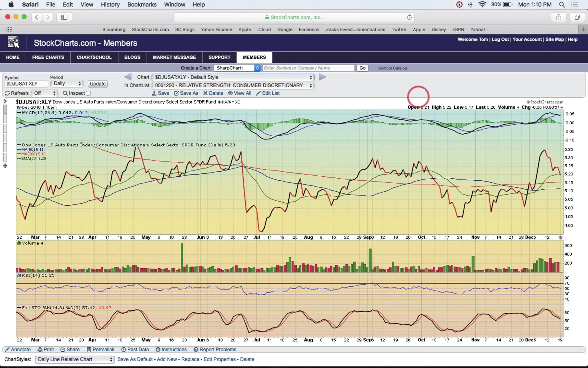Open chart Instructions
Screen dimensions: 588x368
coord(171,349)
